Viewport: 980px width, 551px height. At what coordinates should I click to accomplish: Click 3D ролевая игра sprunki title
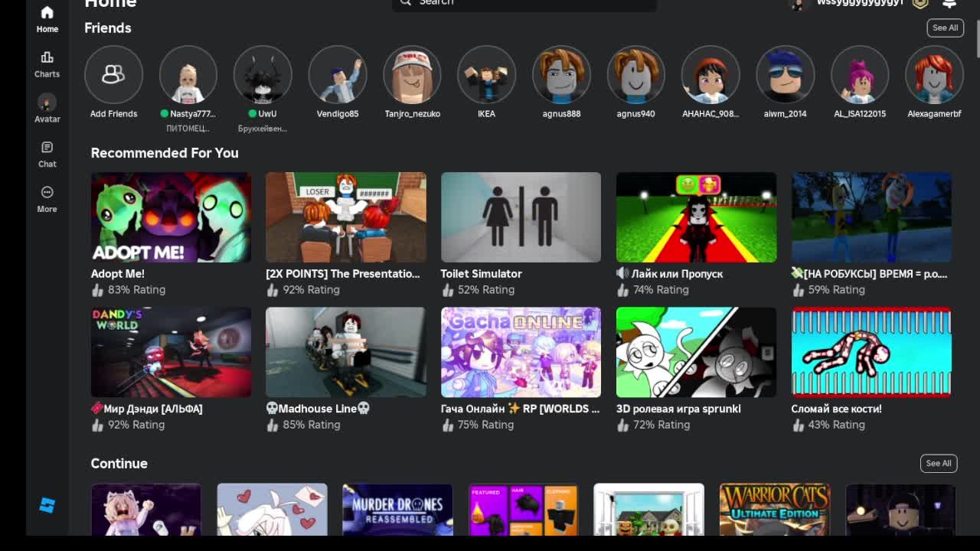[678, 409]
